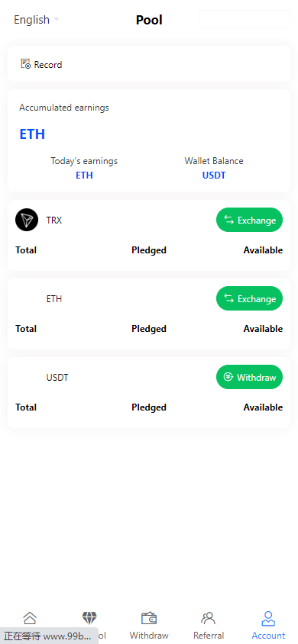Click the TRX Exchange button
298x644 pixels.
coord(250,220)
